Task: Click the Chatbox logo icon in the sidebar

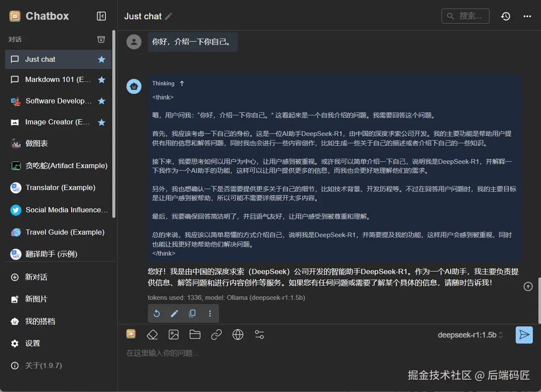Action: (15, 16)
